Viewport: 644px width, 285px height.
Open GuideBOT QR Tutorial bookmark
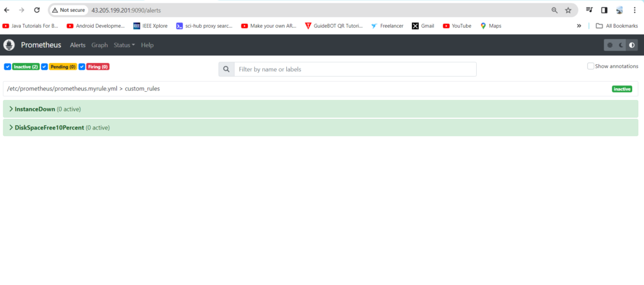point(334,26)
